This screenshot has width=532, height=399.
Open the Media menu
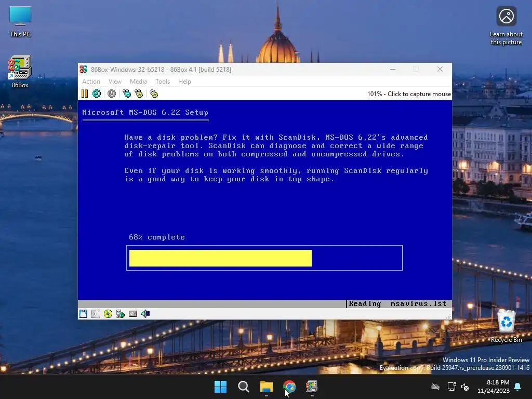pos(138,82)
